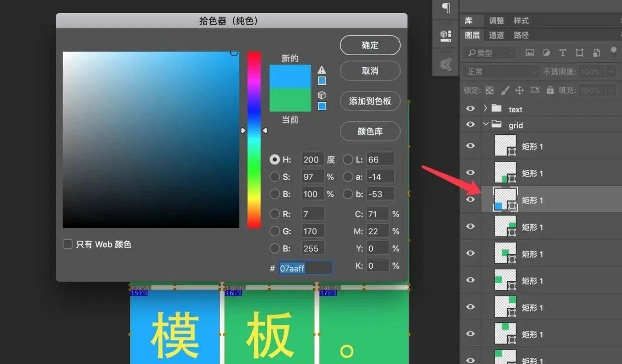The height and width of the screenshot is (364, 622).
Task: Filter layers by type (T) layers
Action: [563, 53]
